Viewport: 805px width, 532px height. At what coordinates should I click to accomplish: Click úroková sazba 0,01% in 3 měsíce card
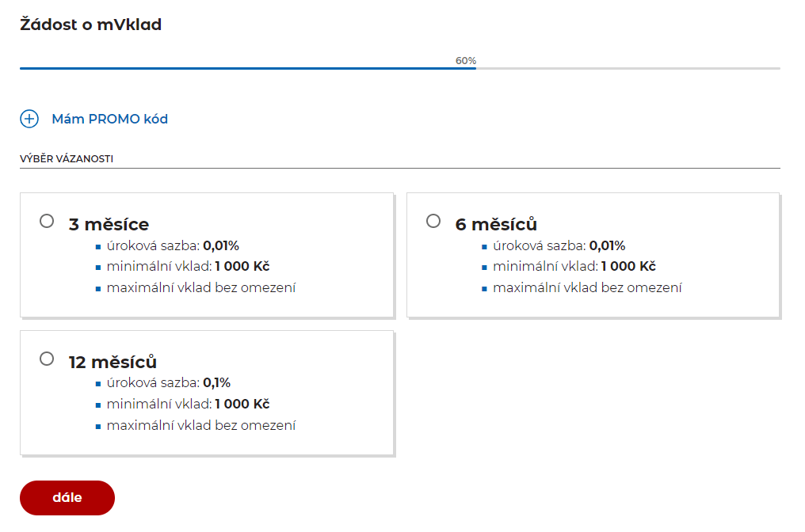173,245
